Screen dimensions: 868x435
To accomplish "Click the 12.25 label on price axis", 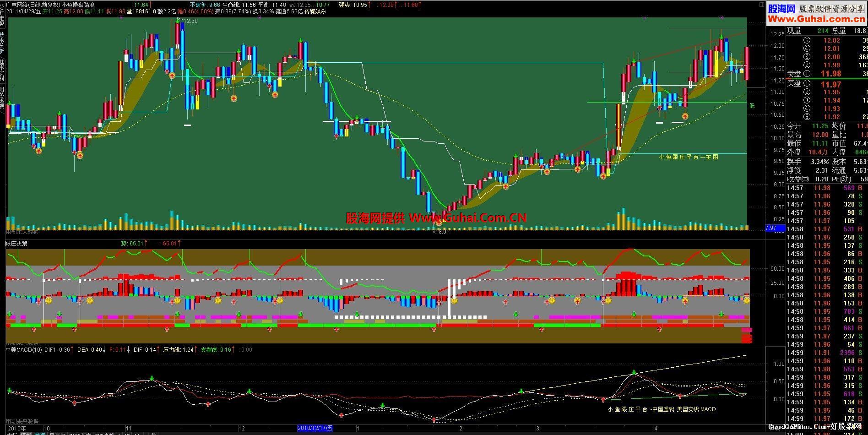I will [x=777, y=34].
